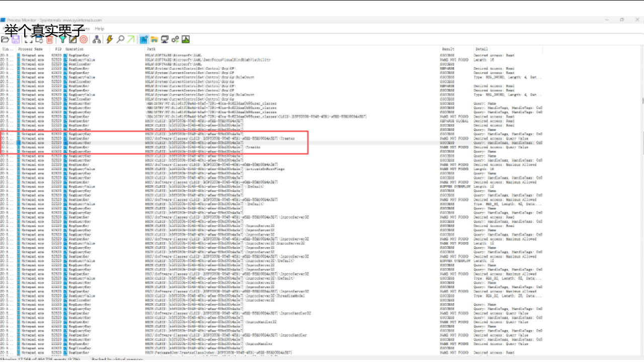Click the Clear events trash icon
This screenshot has height=362, width=644.
(50, 39)
